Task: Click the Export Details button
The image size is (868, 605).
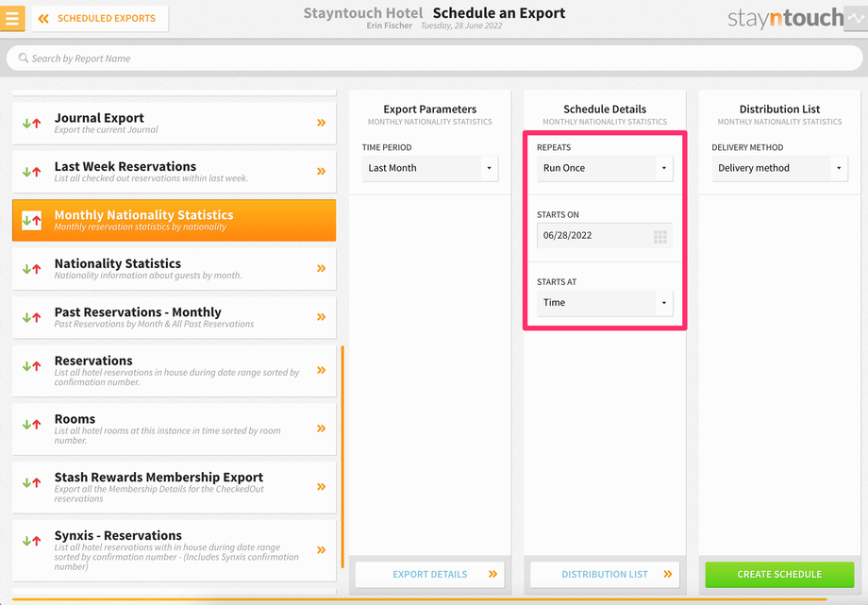Action: (430, 575)
